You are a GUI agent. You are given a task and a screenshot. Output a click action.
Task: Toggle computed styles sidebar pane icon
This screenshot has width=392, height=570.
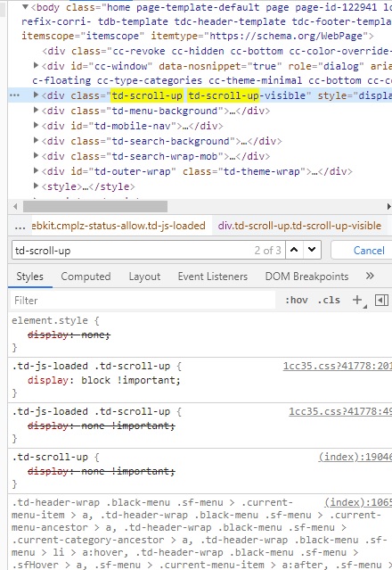click(381, 300)
